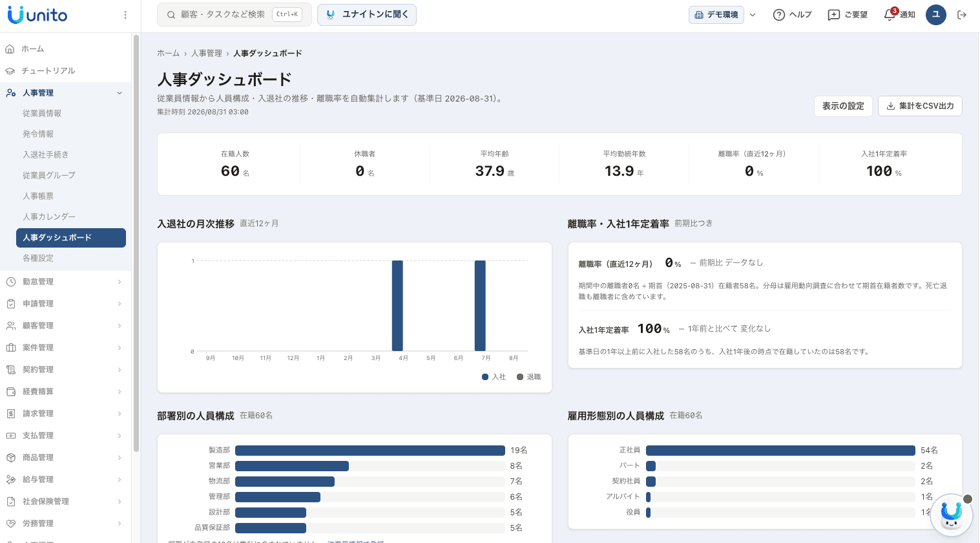Click the 製造部 bar in department chart
Screen dimensions: 980x543
pos(370,451)
